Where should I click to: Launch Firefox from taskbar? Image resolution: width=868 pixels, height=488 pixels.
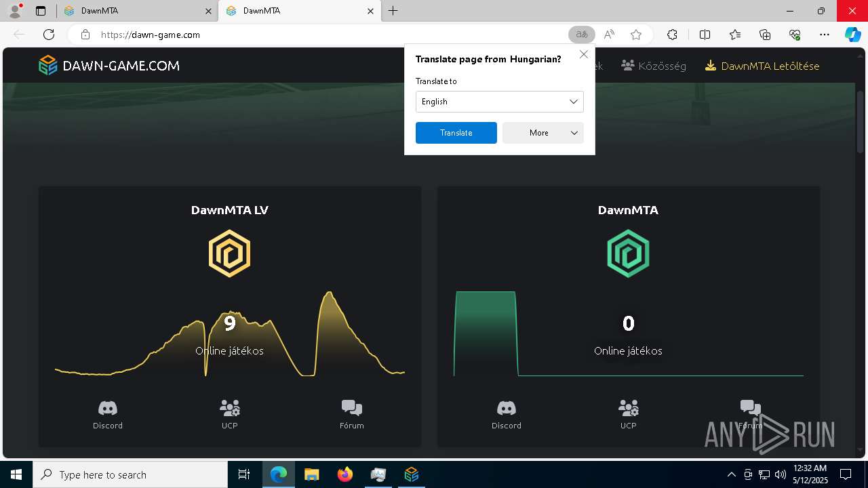(345, 474)
